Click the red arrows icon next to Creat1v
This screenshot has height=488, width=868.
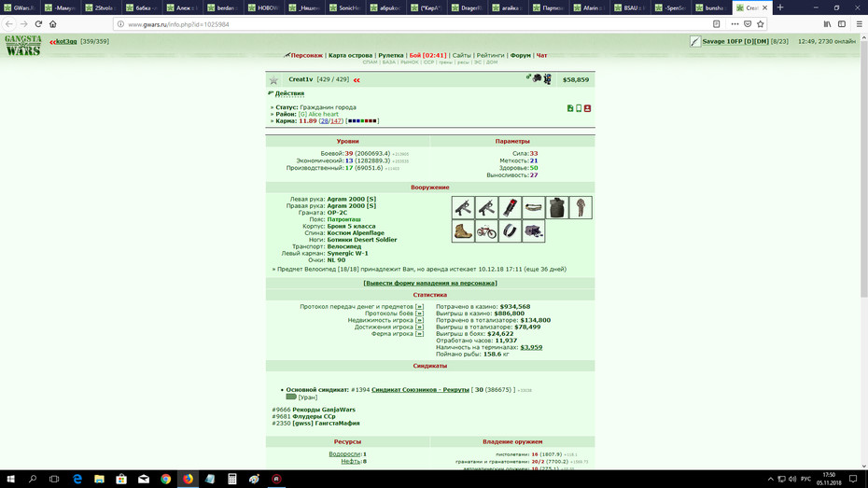pyautogui.click(x=357, y=80)
